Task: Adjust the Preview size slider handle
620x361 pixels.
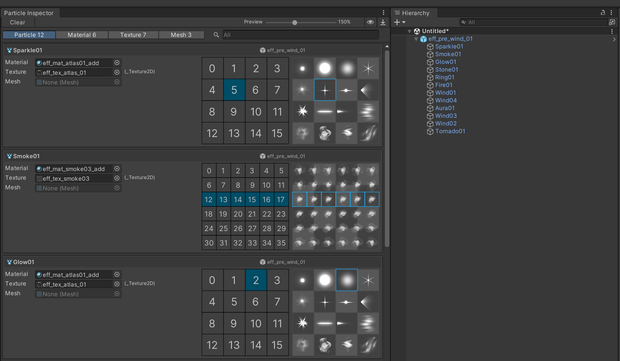Action: pyautogui.click(x=295, y=23)
